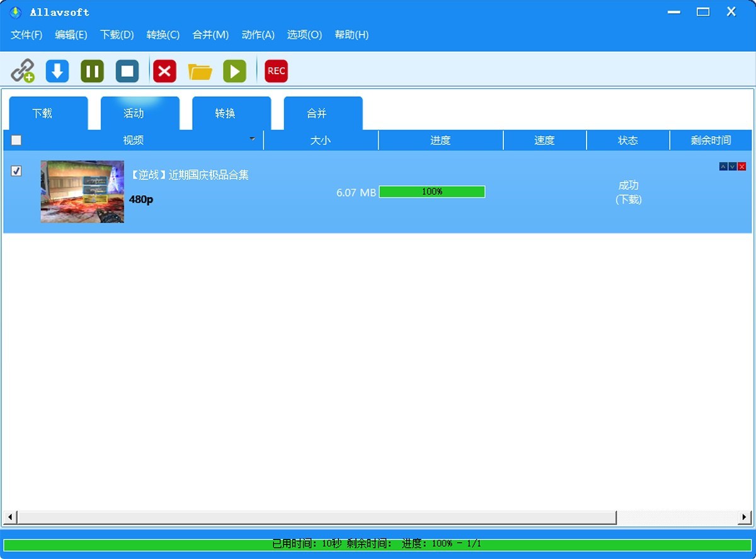Click the move-down arrow on the download item
The height and width of the screenshot is (559, 756).
click(x=732, y=166)
